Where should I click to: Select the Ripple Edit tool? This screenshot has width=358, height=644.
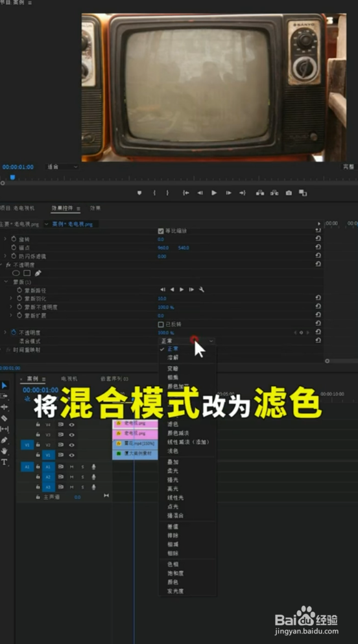tap(4, 407)
